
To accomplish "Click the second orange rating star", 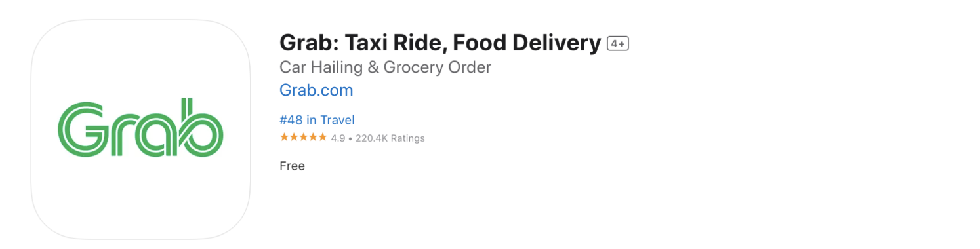I will click(293, 138).
